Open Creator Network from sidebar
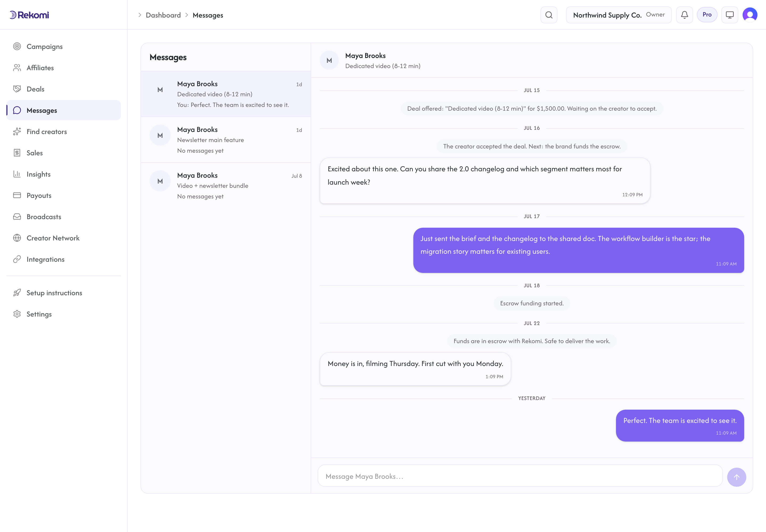The height and width of the screenshot is (532, 766). 63,238
